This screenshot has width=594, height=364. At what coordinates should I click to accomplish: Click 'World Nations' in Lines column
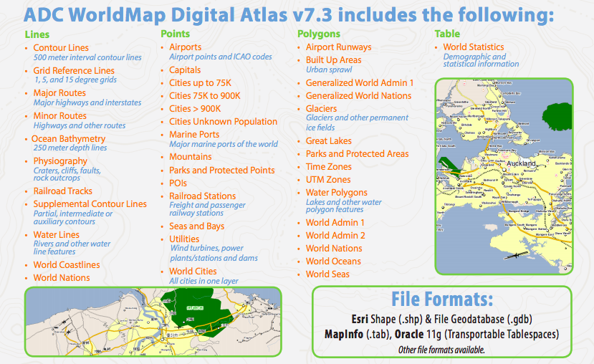(x=62, y=277)
